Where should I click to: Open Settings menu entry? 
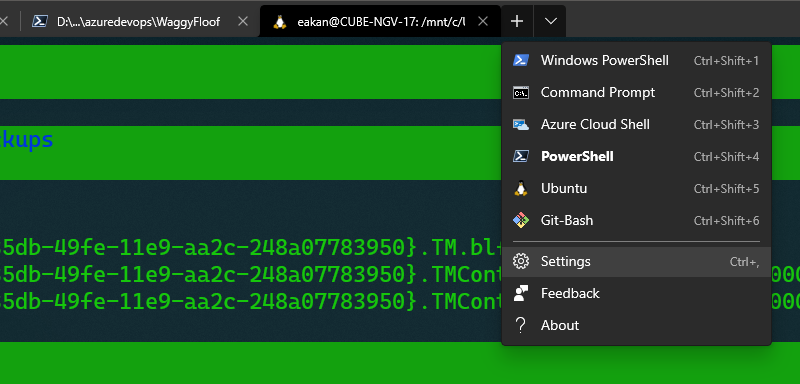(636, 262)
